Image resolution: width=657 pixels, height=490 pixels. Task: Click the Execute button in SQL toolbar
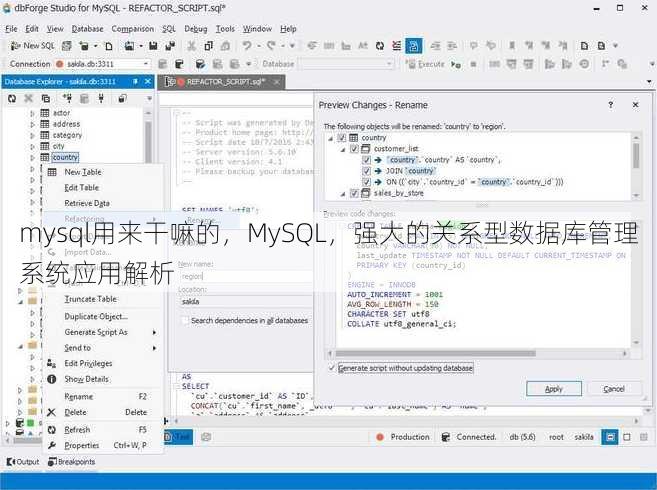[x=426, y=64]
